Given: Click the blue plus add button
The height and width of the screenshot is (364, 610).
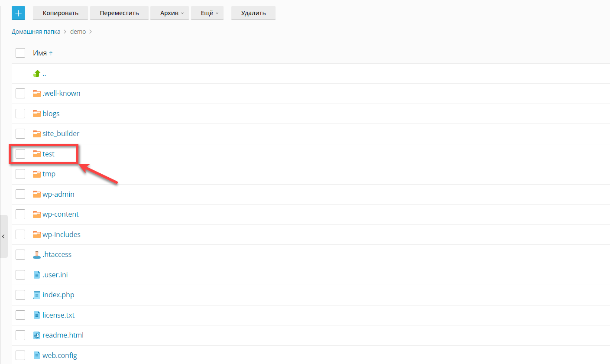Looking at the screenshot, I should 18,13.
